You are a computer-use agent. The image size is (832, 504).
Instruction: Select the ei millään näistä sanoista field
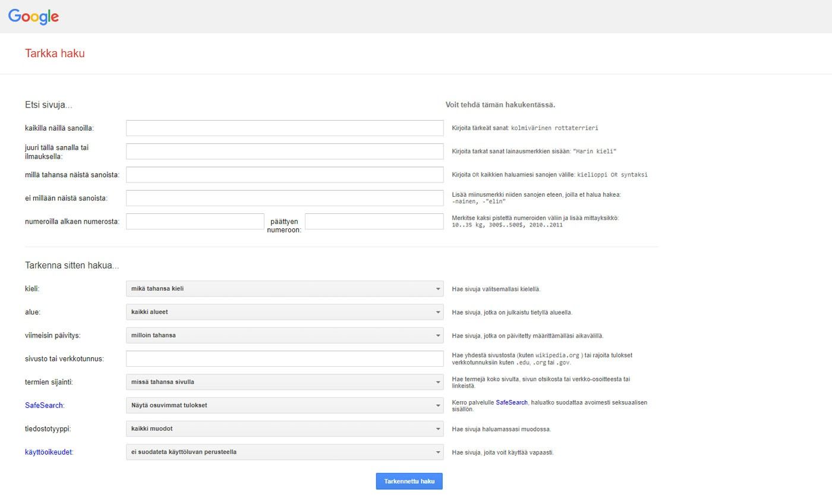[284, 197]
